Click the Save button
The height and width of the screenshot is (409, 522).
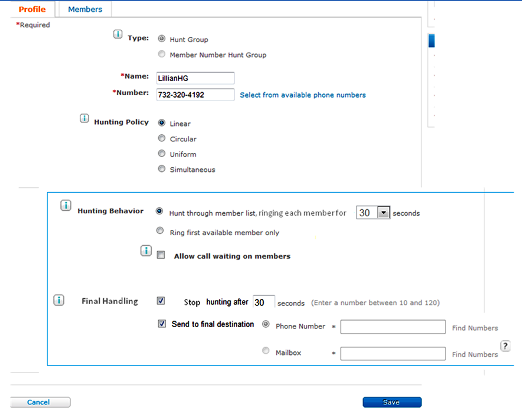392,402
